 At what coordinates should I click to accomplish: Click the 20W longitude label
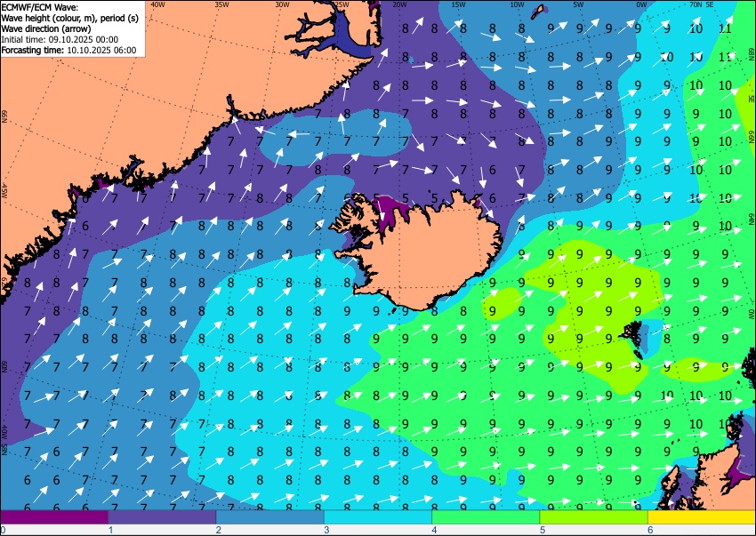pyautogui.click(x=399, y=4)
